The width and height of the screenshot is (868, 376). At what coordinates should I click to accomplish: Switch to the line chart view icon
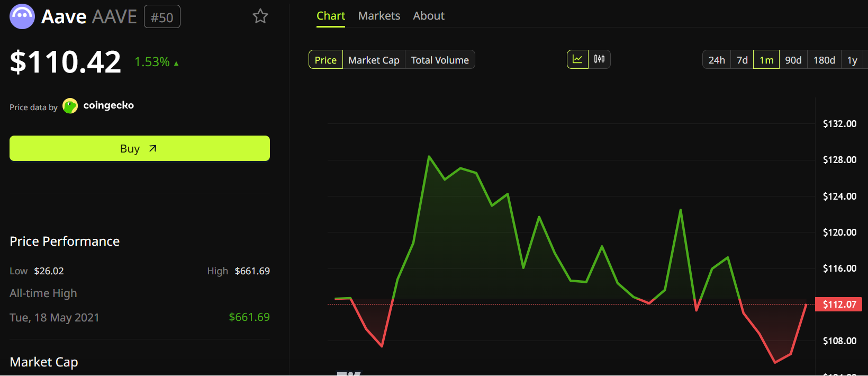tap(577, 59)
